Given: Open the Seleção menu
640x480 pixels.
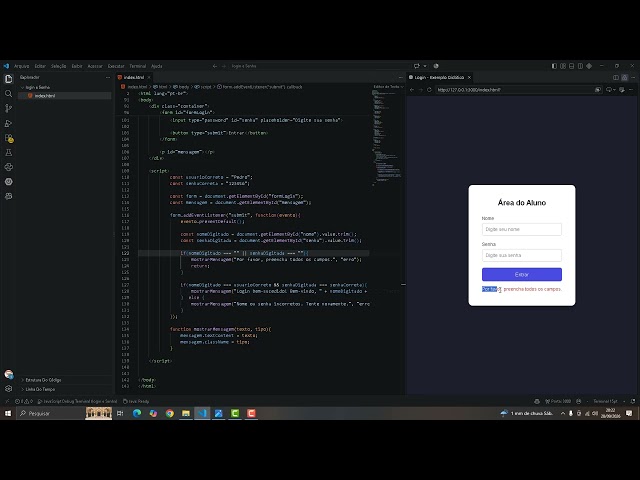Looking at the screenshot, I should click(x=58, y=66).
